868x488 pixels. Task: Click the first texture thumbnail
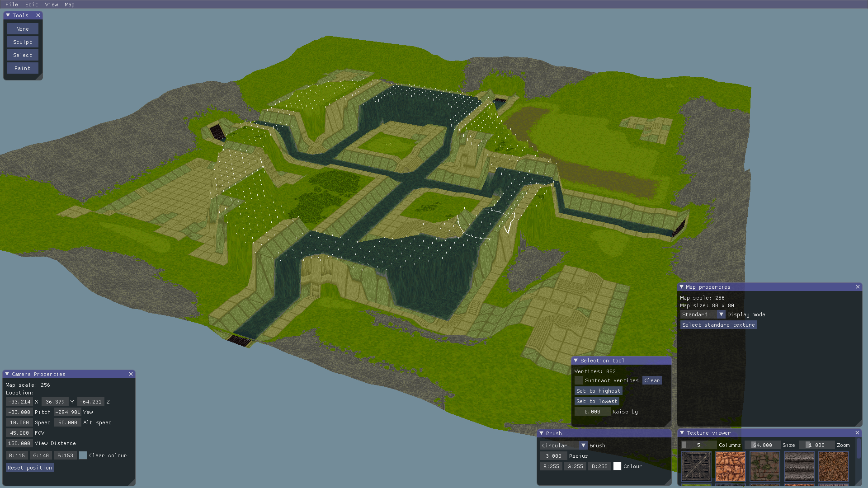point(695,467)
